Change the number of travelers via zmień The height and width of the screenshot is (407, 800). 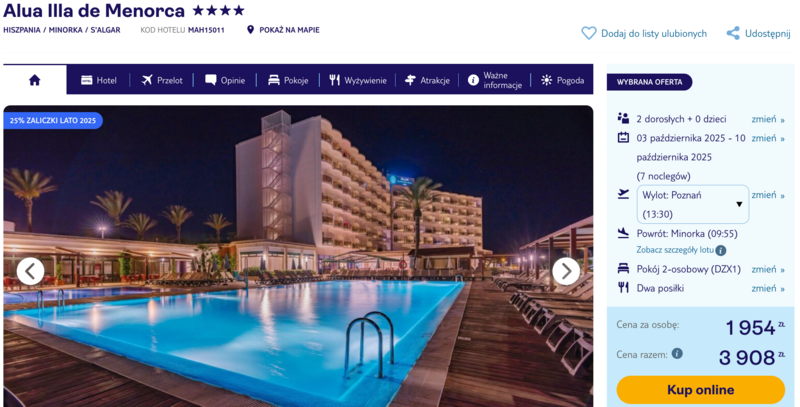point(768,119)
